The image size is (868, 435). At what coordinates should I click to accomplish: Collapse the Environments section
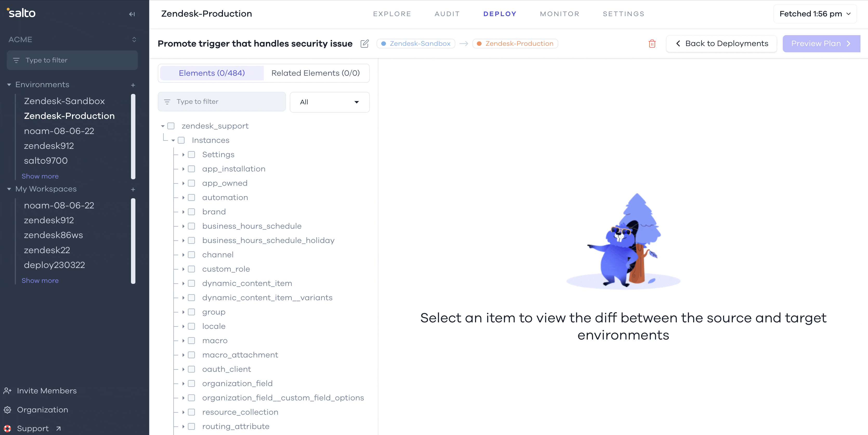[x=9, y=85]
